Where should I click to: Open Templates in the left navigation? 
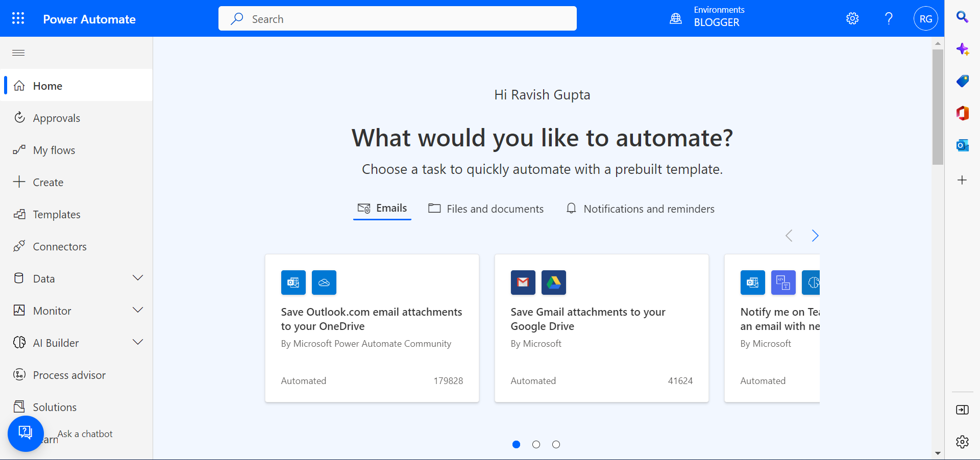pyautogui.click(x=77, y=214)
